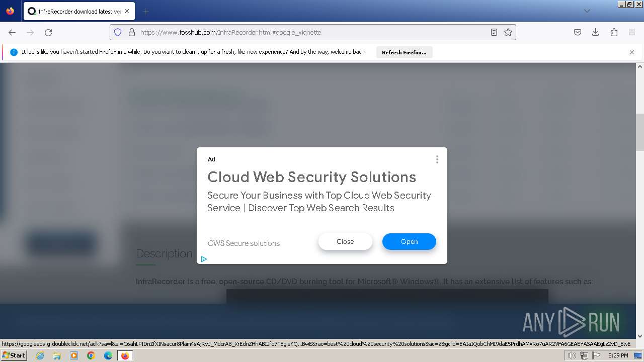
Task: Open a new tab with plus icon
Action: pyautogui.click(x=145, y=11)
